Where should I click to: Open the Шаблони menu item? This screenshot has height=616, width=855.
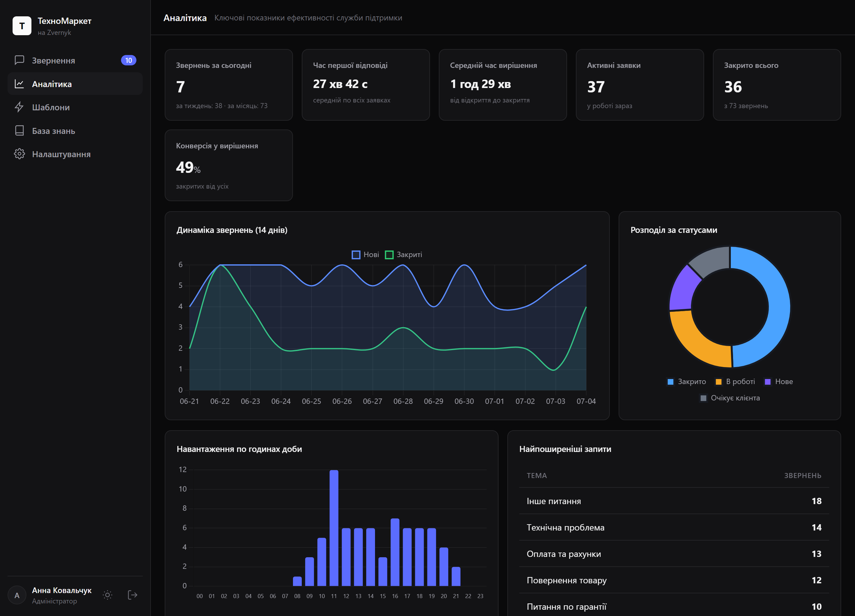coord(75,107)
